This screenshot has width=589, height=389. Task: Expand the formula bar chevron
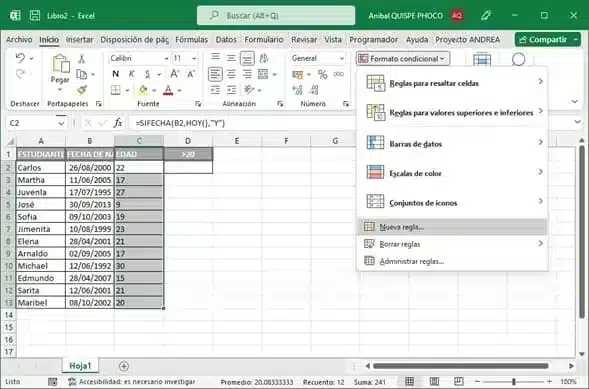(577, 122)
